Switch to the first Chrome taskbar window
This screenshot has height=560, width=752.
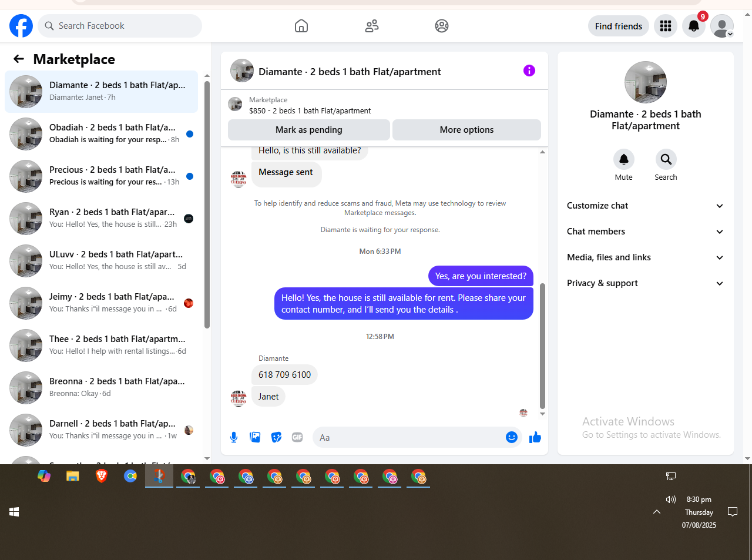pyautogui.click(x=188, y=477)
